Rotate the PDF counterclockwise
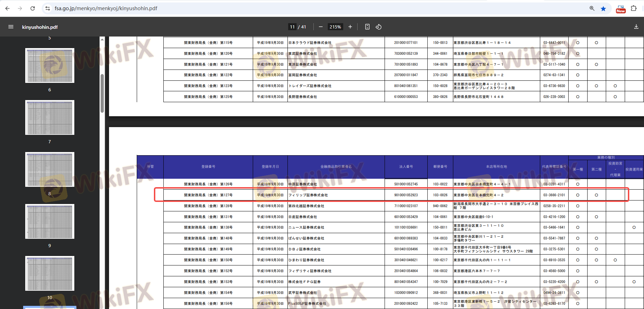This screenshot has width=644, height=309. 379,27
